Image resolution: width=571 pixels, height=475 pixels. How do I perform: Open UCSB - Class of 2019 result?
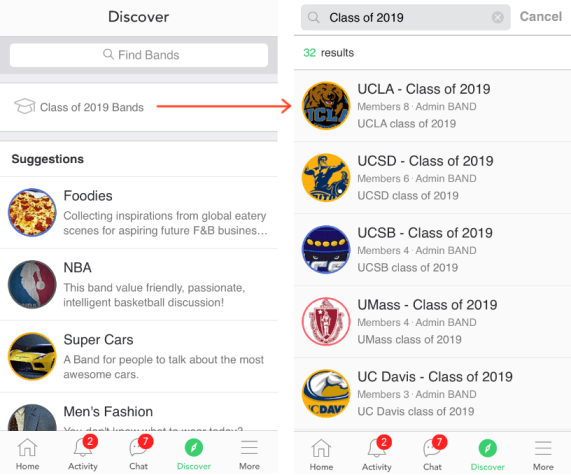tap(432, 250)
